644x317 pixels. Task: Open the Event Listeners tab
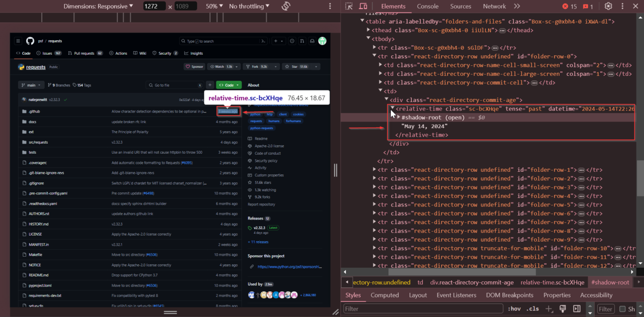(x=456, y=295)
